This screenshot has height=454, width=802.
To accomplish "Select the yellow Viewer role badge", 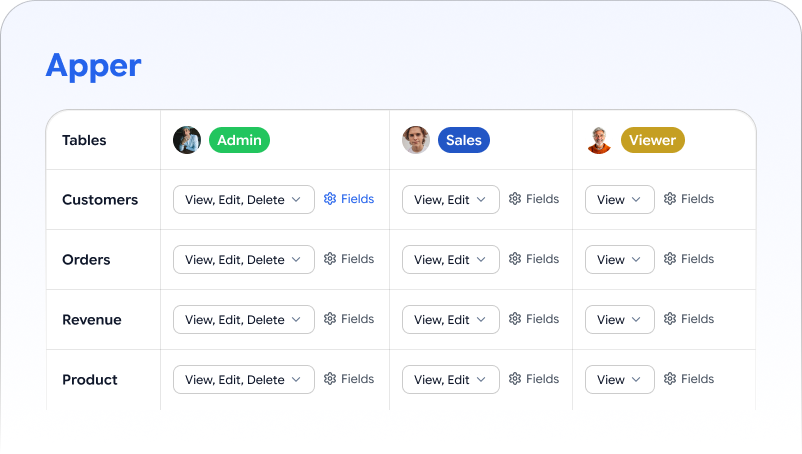I will coord(653,140).
